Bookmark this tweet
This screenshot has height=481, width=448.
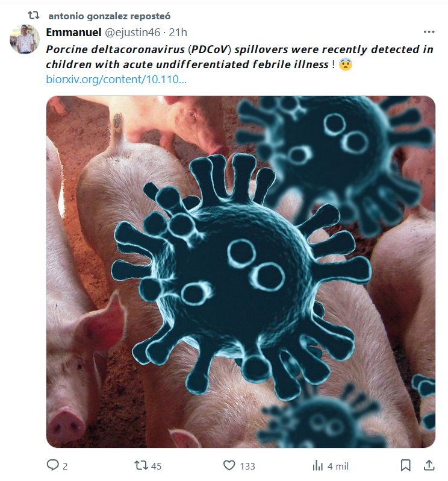click(x=405, y=465)
